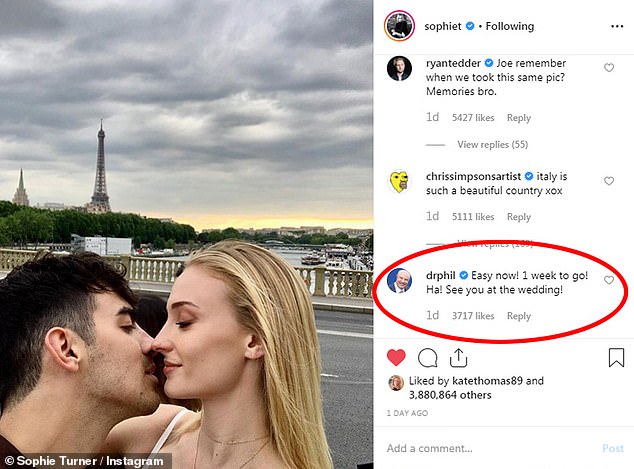Like ryantedder's comment with the heart icon
Viewport: 634px width, 469px height.
tap(609, 68)
